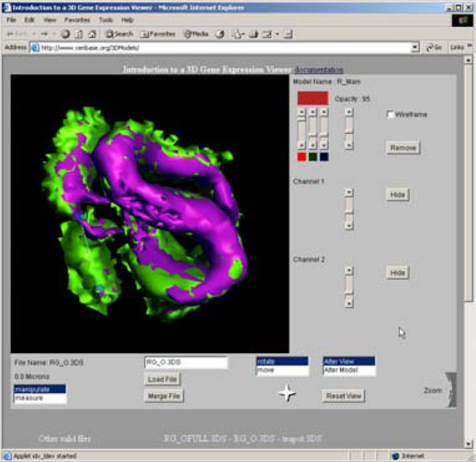The image size is (476, 462).
Task: Open the Tools menu
Action: coord(106,20)
